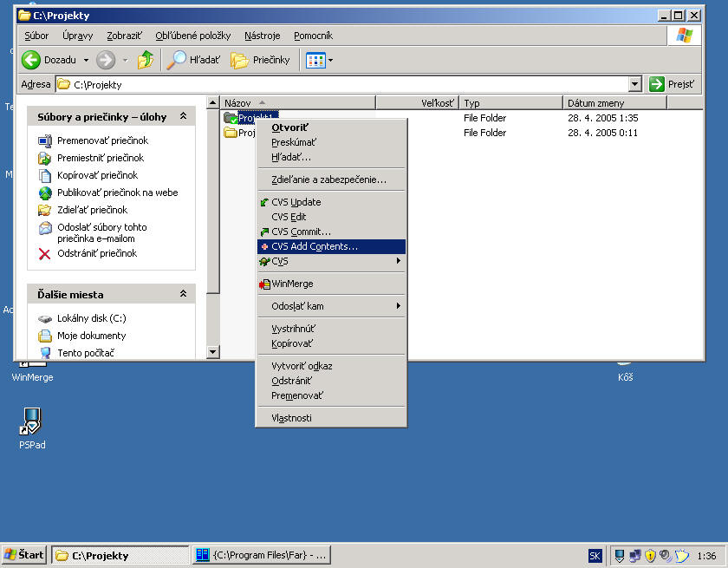
Task: Collapse the Ďalšie miesta panel
Action: tap(184, 294)
